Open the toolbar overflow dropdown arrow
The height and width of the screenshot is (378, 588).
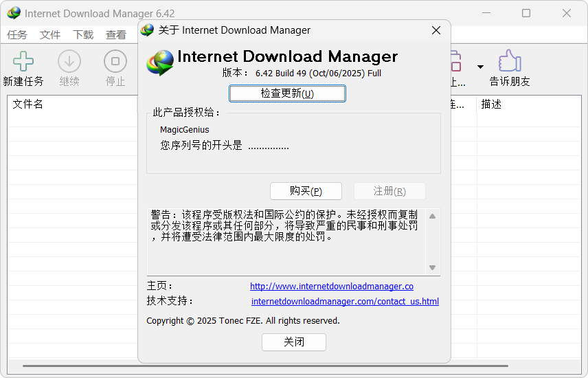[x=480, y=67]
